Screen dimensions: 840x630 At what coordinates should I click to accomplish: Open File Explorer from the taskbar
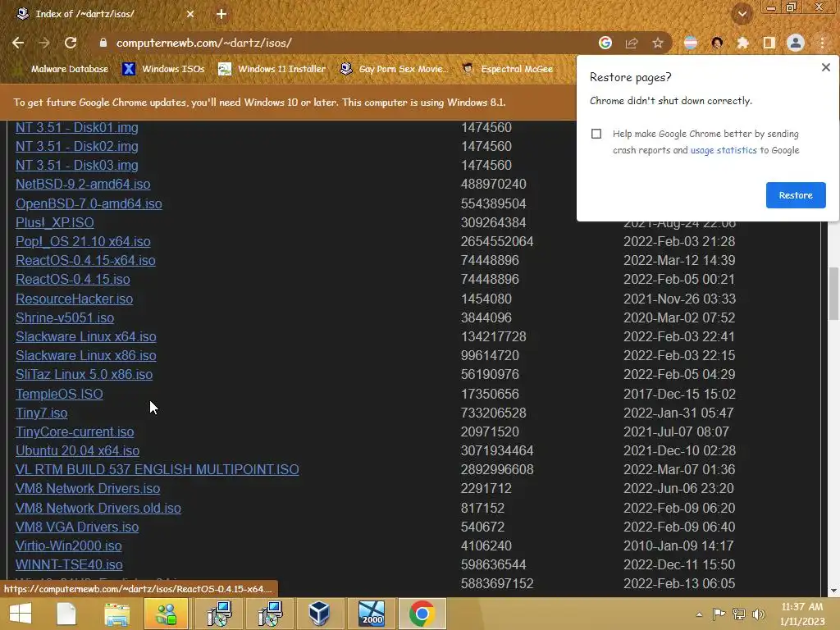coord(116,614)
